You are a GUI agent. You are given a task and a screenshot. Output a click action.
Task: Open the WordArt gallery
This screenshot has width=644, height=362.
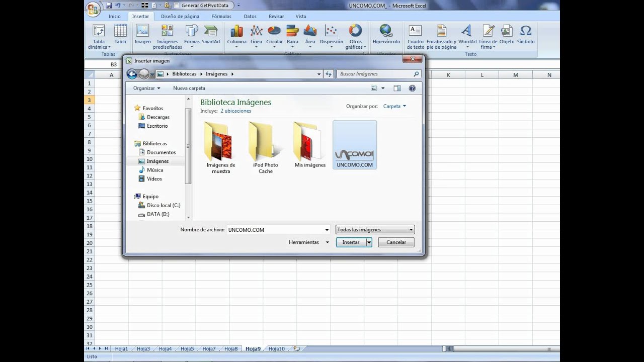(467, 35)
